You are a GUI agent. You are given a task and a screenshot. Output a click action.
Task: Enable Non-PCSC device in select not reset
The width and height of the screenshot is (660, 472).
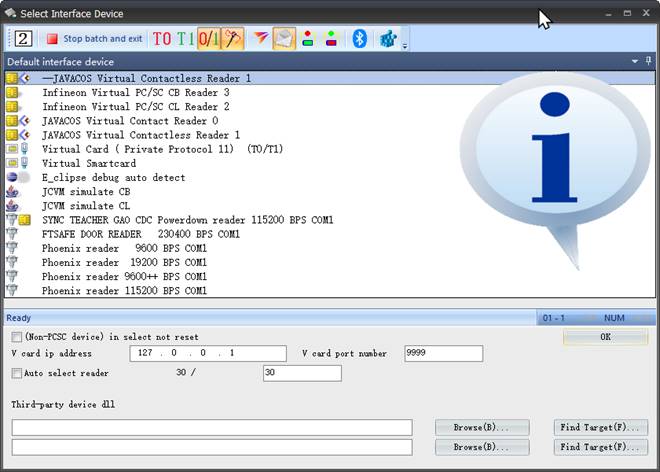(x=17, y=337)
